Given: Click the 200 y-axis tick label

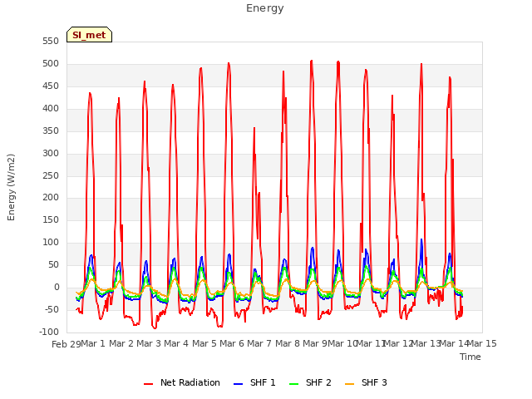Looking at the screenshot, I should pyautogui.click(x=51, y=198).
